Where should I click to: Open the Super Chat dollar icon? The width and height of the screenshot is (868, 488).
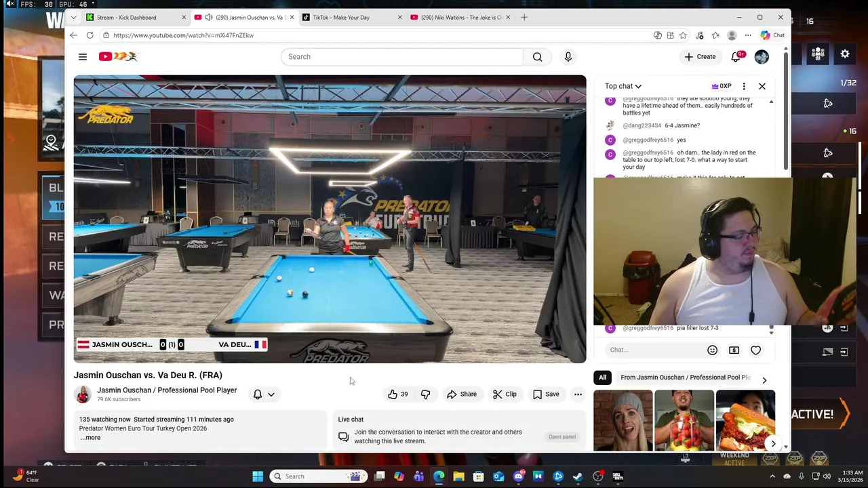pos(734,350)
